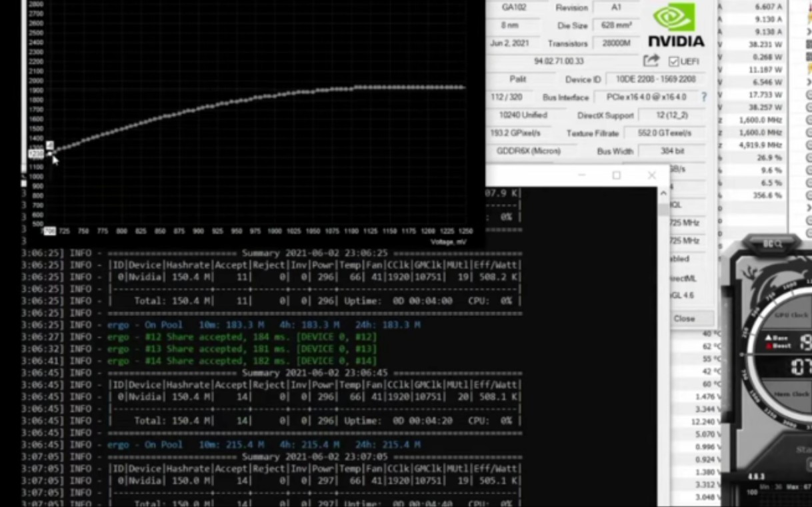Click the 28000M Transistors value

616,43
